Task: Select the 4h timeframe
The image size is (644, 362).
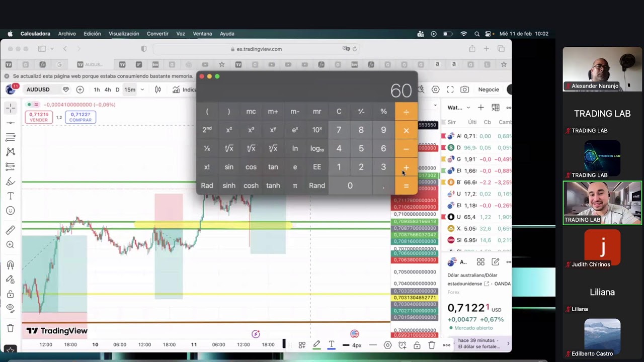Action: pyautogui.click(x=108, y=89)
